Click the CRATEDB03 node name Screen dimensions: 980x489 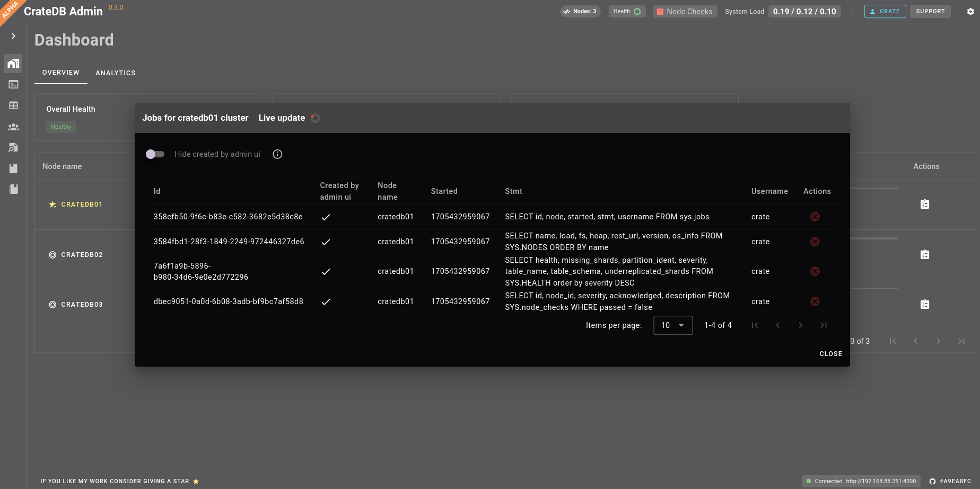[x=82, y=305]
